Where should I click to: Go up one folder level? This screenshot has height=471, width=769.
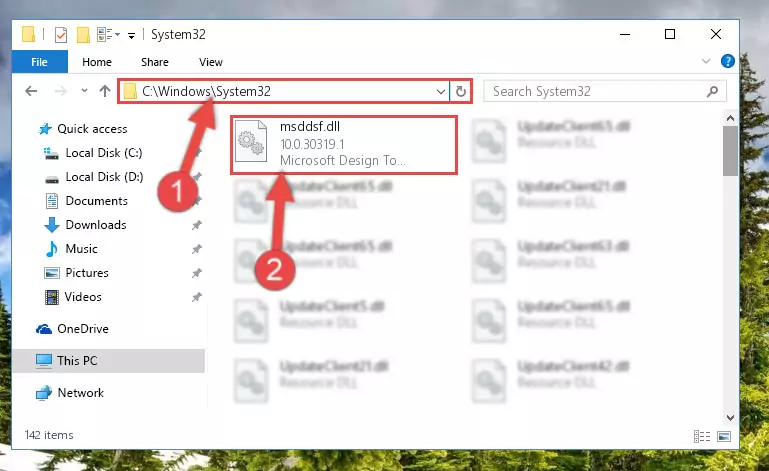click(x=104, y=91)
